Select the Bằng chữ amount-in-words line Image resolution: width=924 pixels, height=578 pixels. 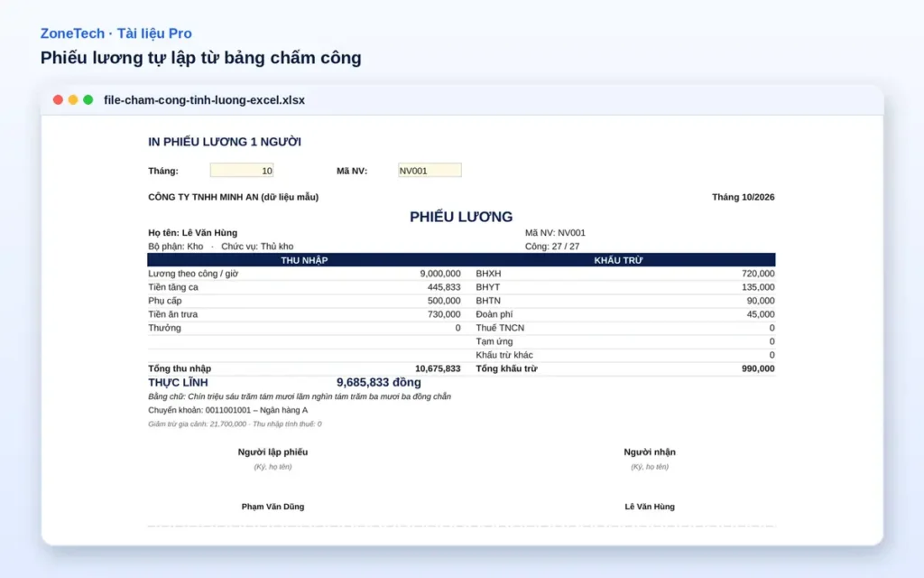pos(300,396)
